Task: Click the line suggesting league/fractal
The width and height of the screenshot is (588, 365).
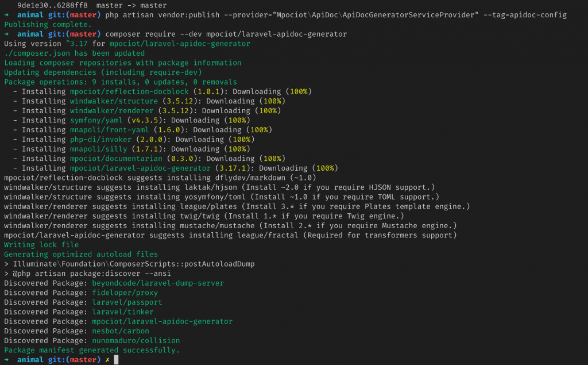Action: tap(231, 235)
